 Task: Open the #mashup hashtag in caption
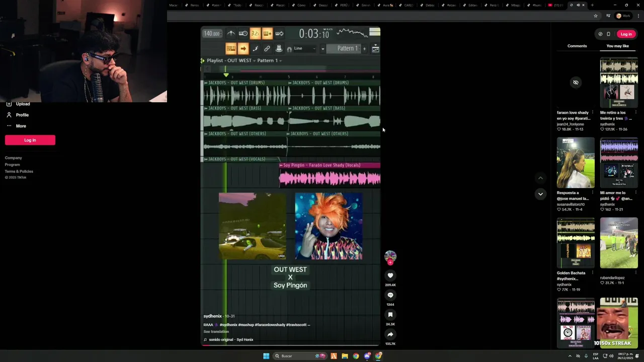(x=246, y=325)
